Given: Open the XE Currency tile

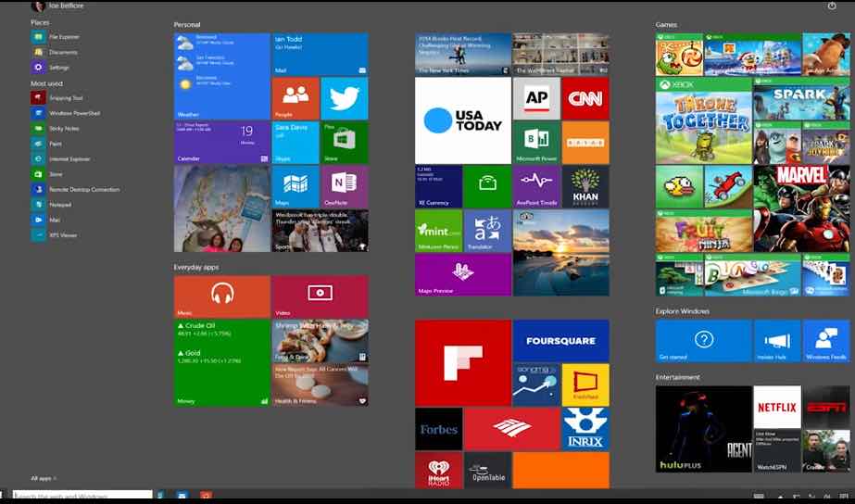Looking at the screenshot, I should click(438, 186).
